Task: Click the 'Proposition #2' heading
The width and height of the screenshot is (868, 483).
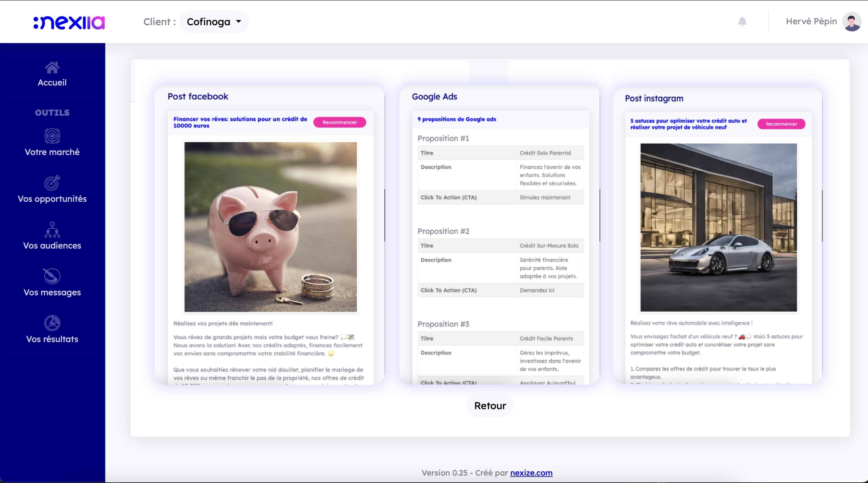Action: (x=443, y=231)
